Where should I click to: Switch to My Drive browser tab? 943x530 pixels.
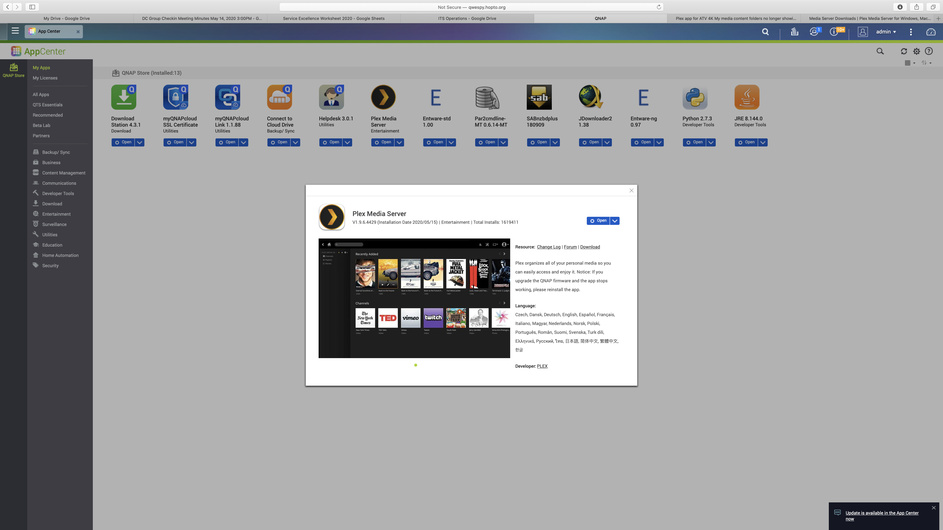(x=67, y=18)
